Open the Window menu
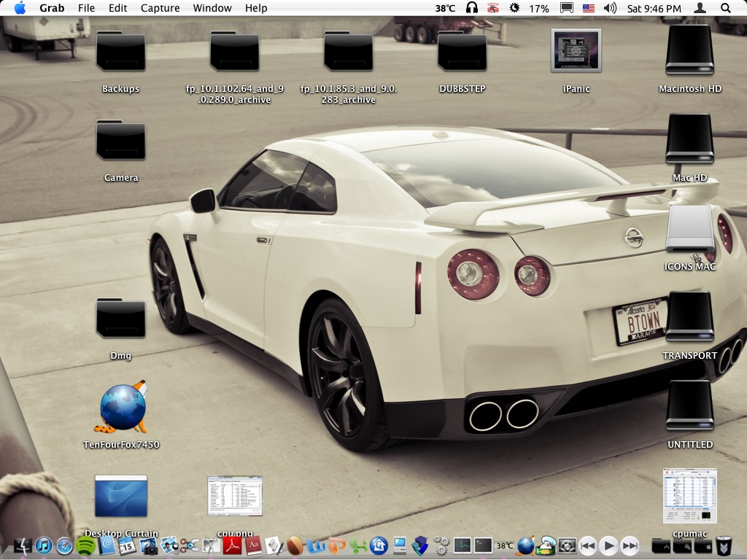 [212, 8]
